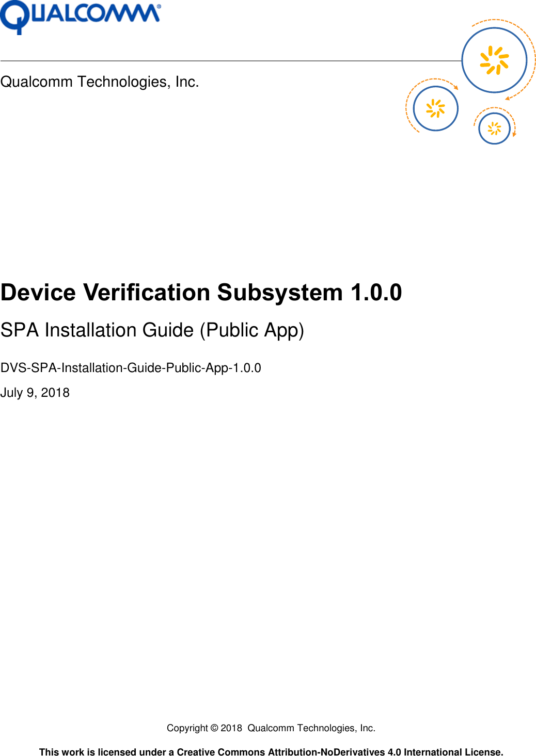Click the subtitle SPA Installation Guide (Public App)
The width and height of the screenshot is (536, 756).
152,330
